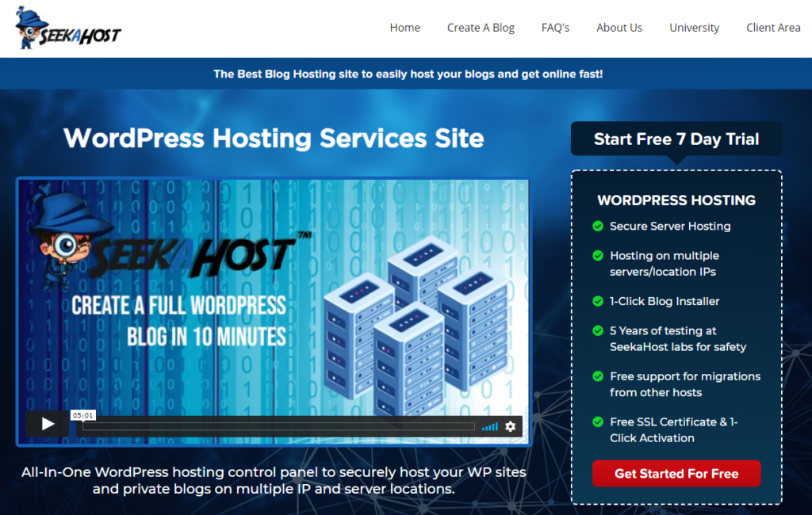Click the Start Free 7 Day Trial banner
Image resolution: width=812 pixels, height=515 pixels.
tap(676, 139)
